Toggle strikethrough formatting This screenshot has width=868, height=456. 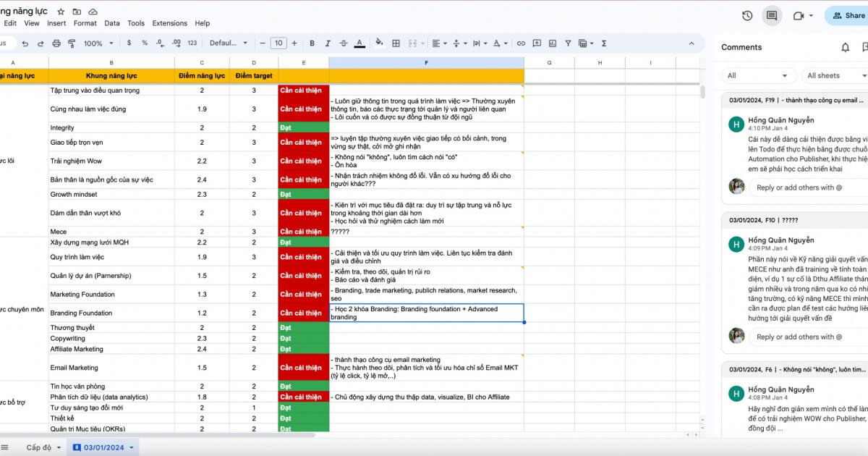pyautogui.click(x=344, y=43)
